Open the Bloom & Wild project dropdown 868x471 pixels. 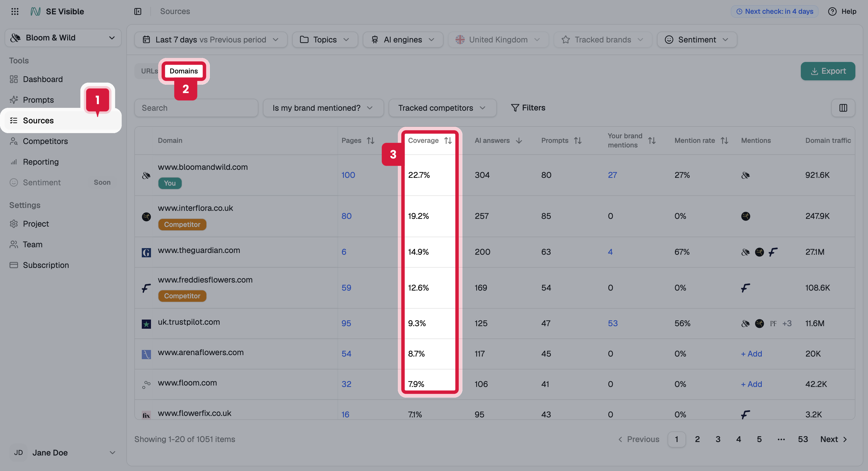tap(63, 38)
